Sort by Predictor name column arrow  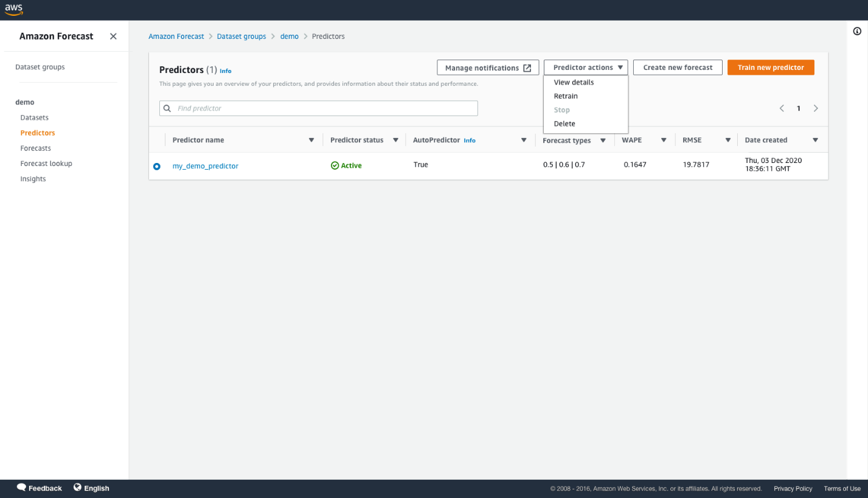tap(311, 140)
